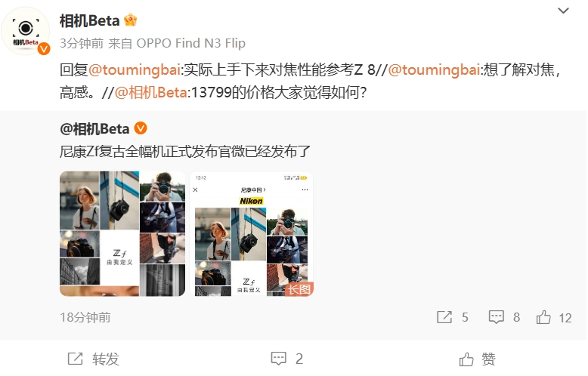The width and height of the screenshot is (588, 376).
Task: Click the 3分钟前 timestamp
Action: coord(82,44)
